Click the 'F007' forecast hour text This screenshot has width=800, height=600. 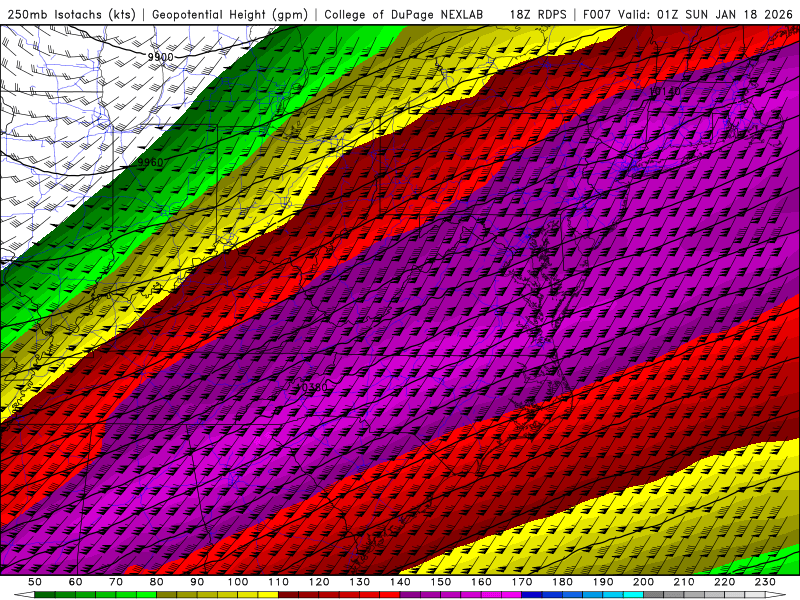pos(597,15)
